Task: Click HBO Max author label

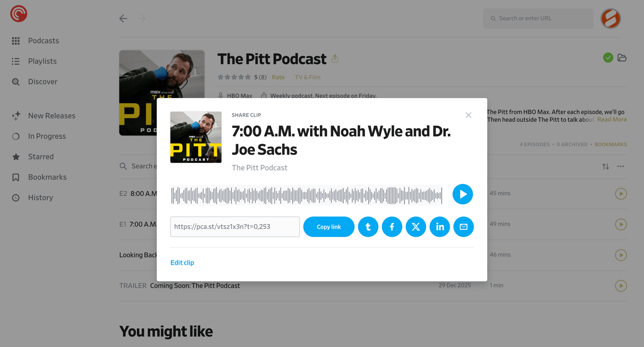Action: [x=239, y=95]
